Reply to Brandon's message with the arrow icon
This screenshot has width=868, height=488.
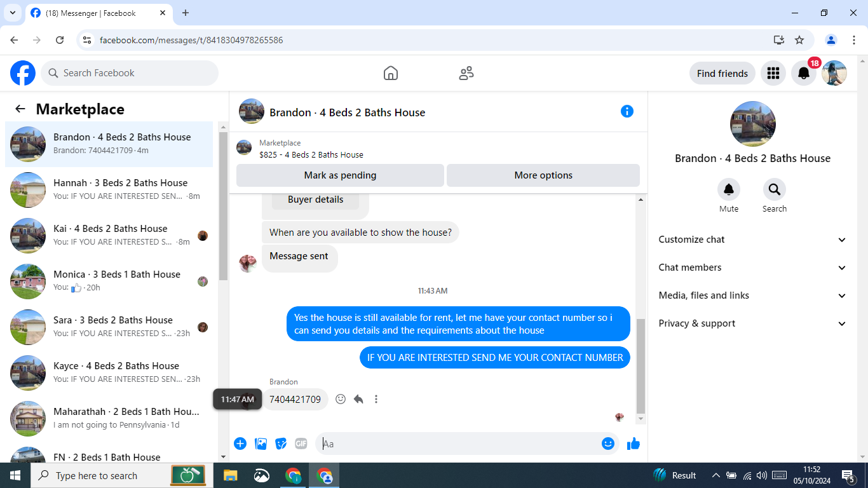click(358, 399)
